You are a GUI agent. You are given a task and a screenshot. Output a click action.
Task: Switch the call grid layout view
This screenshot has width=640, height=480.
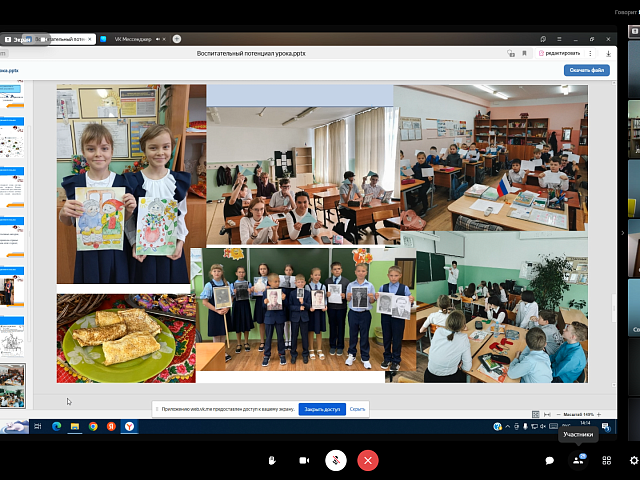(607, 460)
